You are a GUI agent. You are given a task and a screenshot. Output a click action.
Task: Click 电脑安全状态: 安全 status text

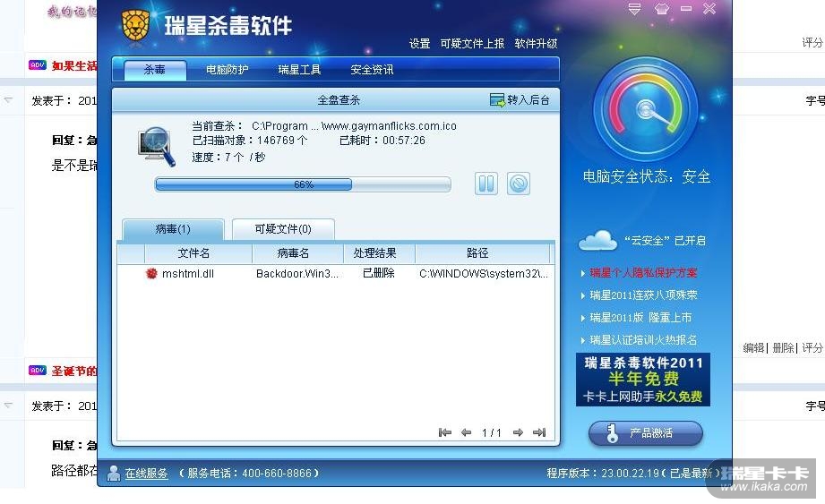coord(646,176)
